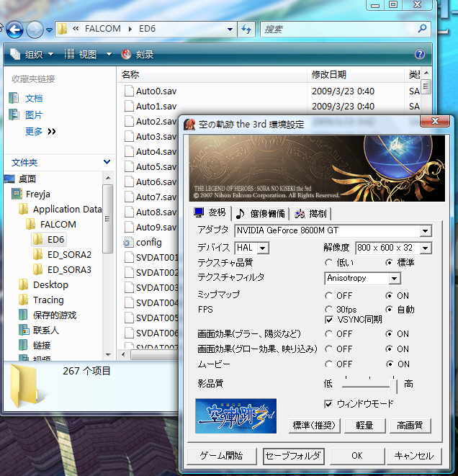The image size is (458, 476).
Task: Turn mipmap OFF radio button
Action: pos(328,295)
